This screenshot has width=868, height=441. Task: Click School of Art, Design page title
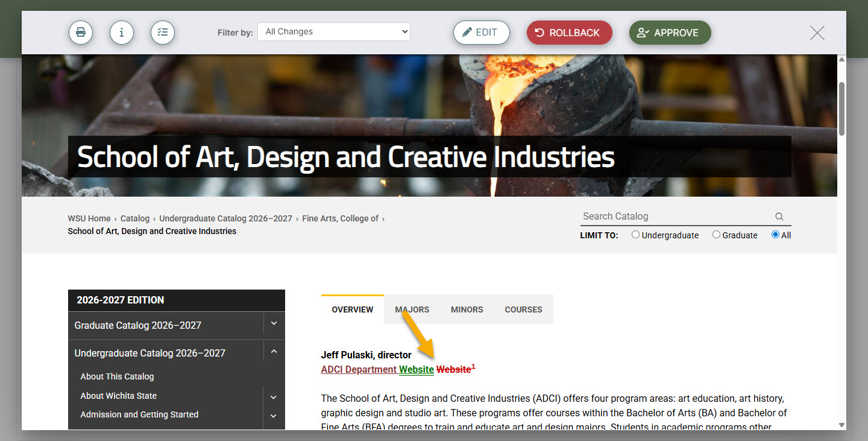(346, 157)
